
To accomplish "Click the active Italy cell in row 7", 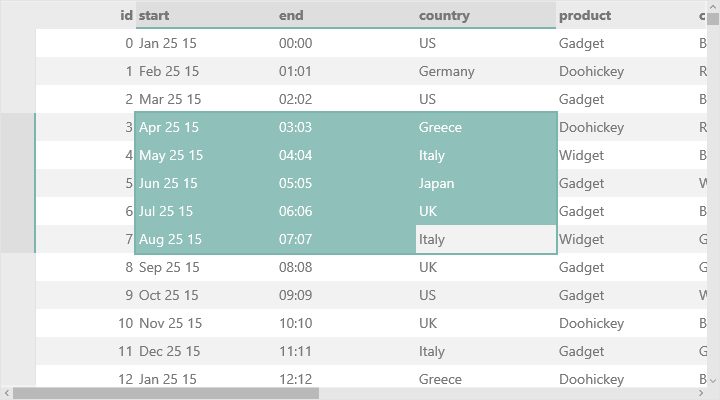I will tap(485, 239).
